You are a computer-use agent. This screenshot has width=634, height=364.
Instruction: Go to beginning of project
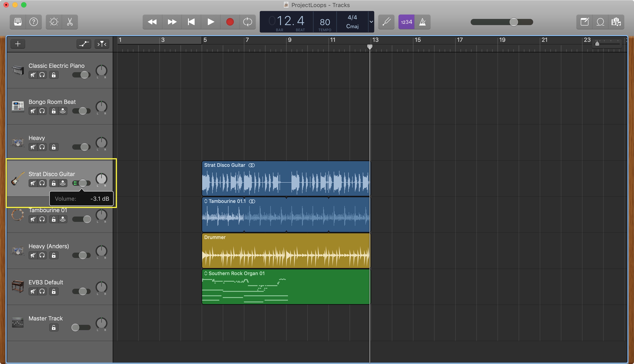click(191, 22)
